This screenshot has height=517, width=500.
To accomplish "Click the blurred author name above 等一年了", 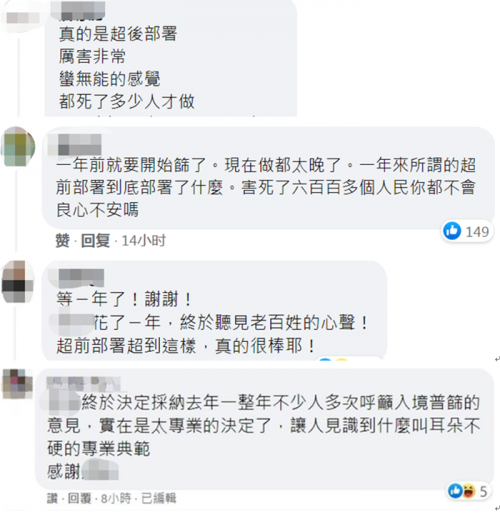I will (81, 278).
